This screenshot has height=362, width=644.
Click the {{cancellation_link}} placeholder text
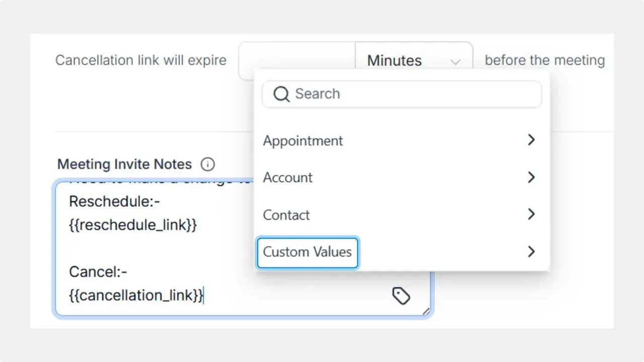point(135,295)
